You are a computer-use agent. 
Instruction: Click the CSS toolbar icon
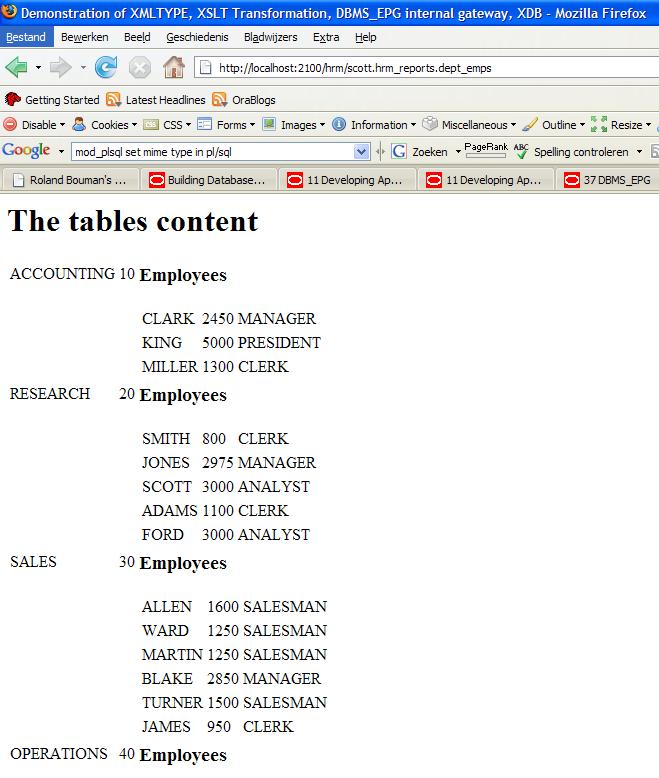coord(151,125)
